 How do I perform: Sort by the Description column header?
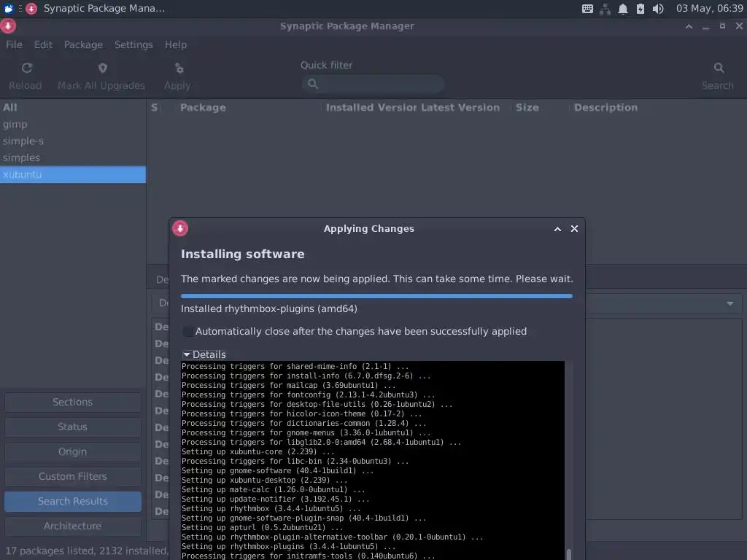point(605,108)
